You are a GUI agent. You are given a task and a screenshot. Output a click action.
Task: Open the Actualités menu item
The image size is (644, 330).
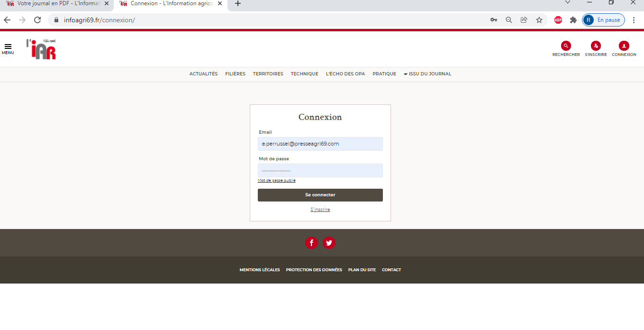[203, 74]
